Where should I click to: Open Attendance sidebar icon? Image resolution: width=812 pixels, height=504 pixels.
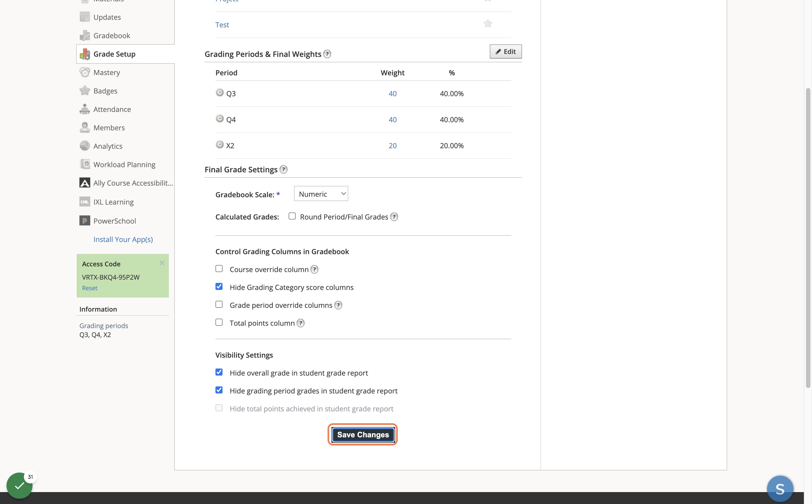pyautogui.click(x=85, y=109)
